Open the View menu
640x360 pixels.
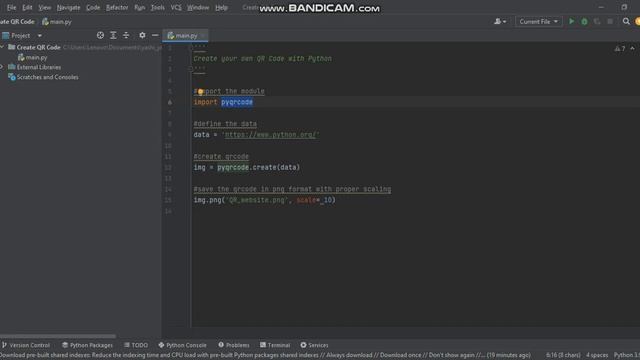coord(44,7)
